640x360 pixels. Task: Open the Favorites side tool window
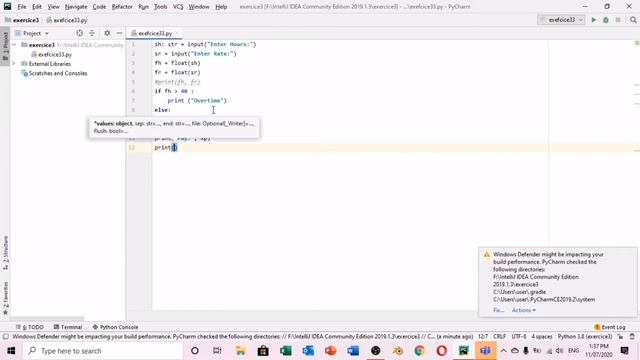[5, 298]
